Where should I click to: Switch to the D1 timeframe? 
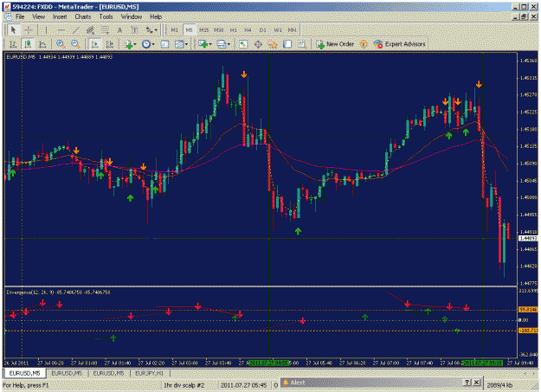point(263,30)
